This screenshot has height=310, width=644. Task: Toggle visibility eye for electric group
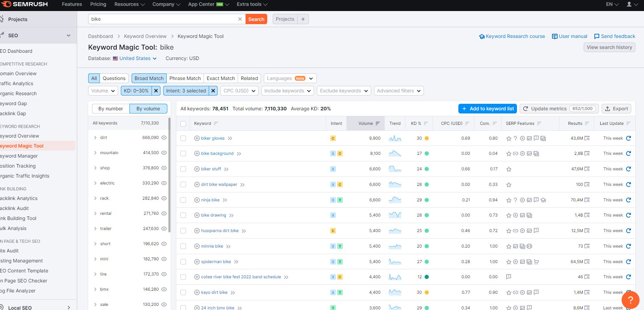tap(164, 183)
